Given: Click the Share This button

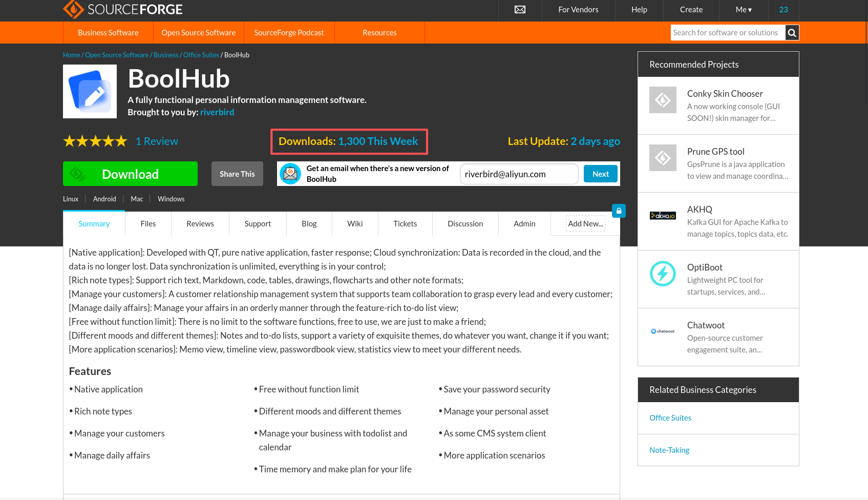Looking at the screenshot, I should click(x=237, y=174).
